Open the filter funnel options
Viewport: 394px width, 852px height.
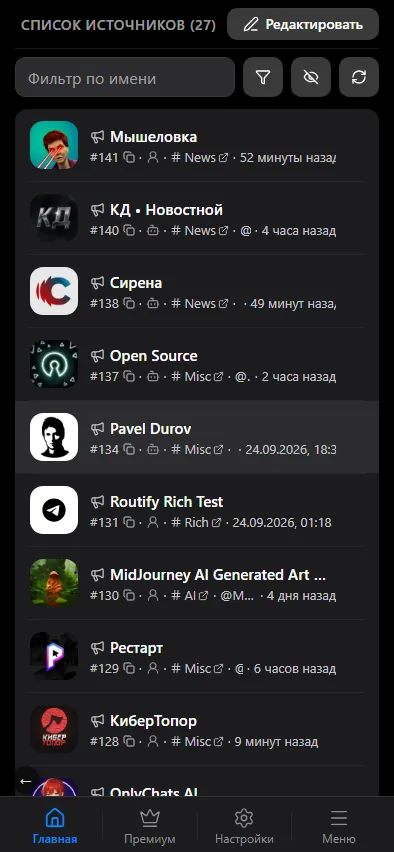[263, 77]
